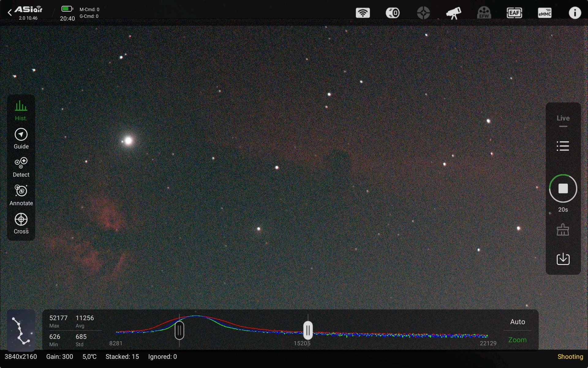This screenshot has width=588, height=368.
Task: Click the left histogram black point slider
Action: [x=179, y=331]
